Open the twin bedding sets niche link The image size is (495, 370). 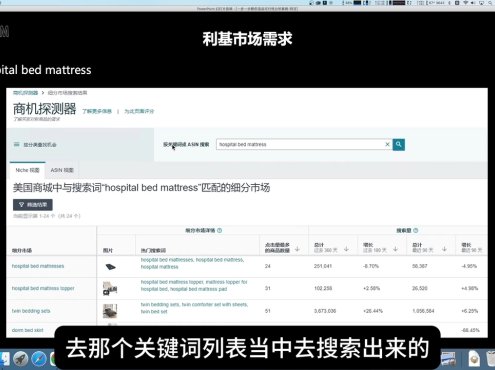31,311
